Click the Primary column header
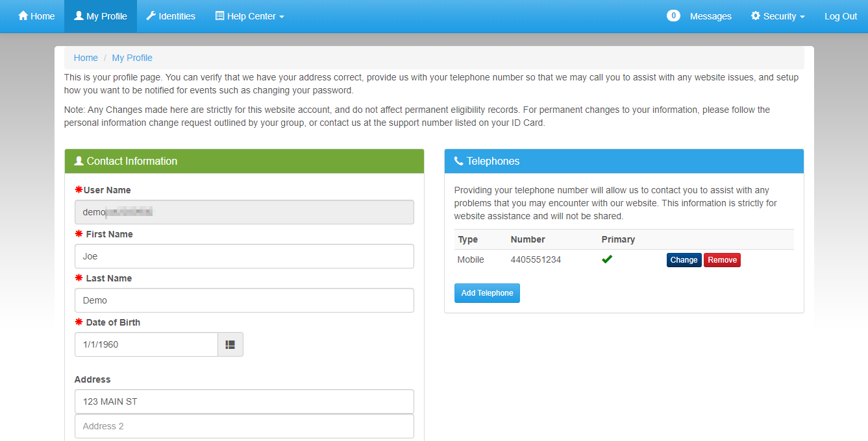The height and width of the screenshot is (441, 868). (x=618, y=239)
